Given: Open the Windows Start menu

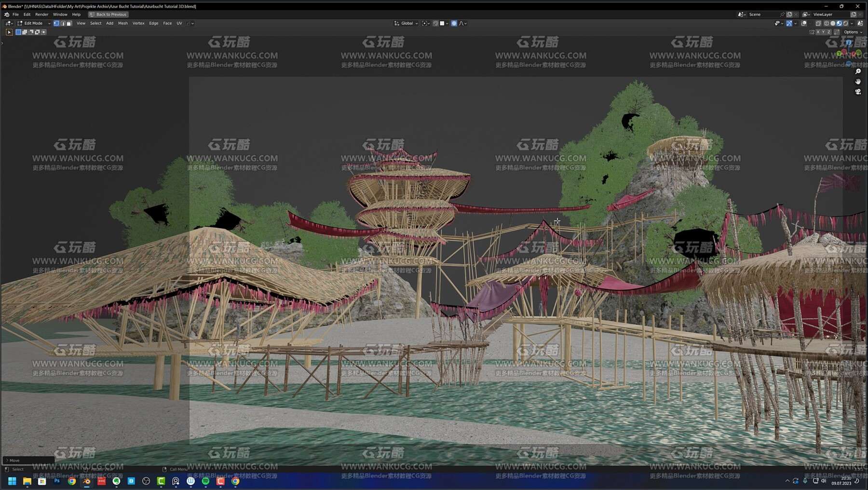Looking at the screenshot, I should point(12,481).
